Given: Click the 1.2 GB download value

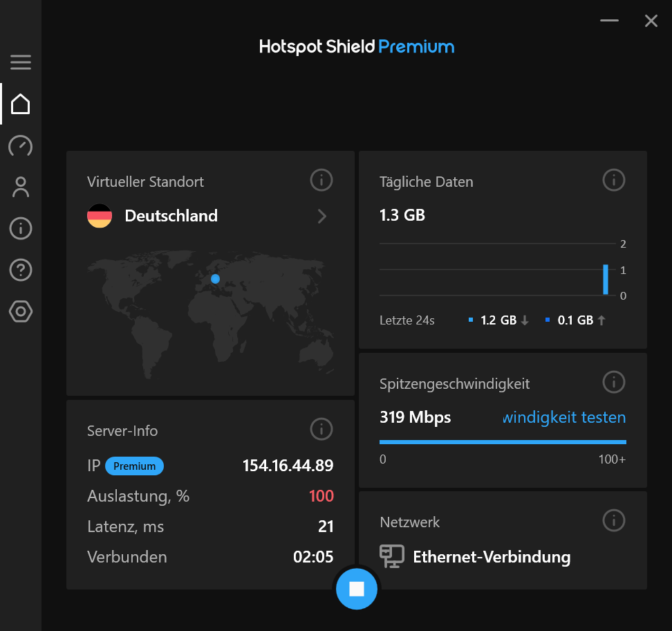Looking at the screenshot, I should (x=498, y=320).
